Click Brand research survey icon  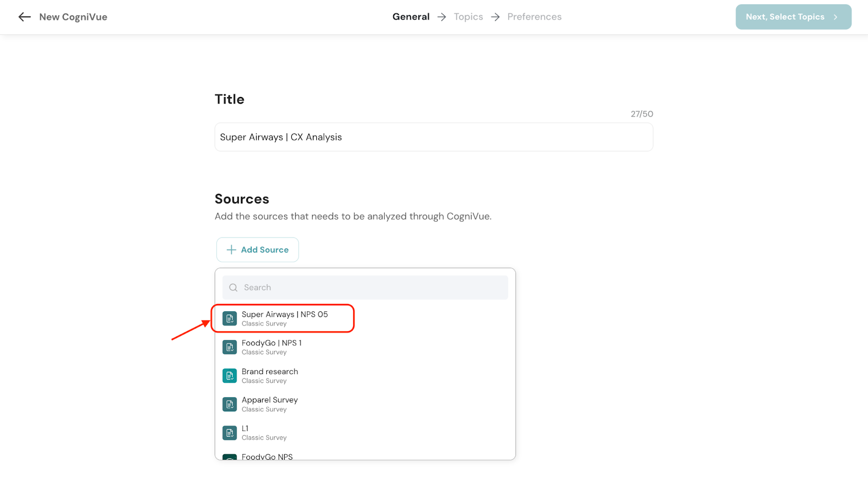coord(229,376)
